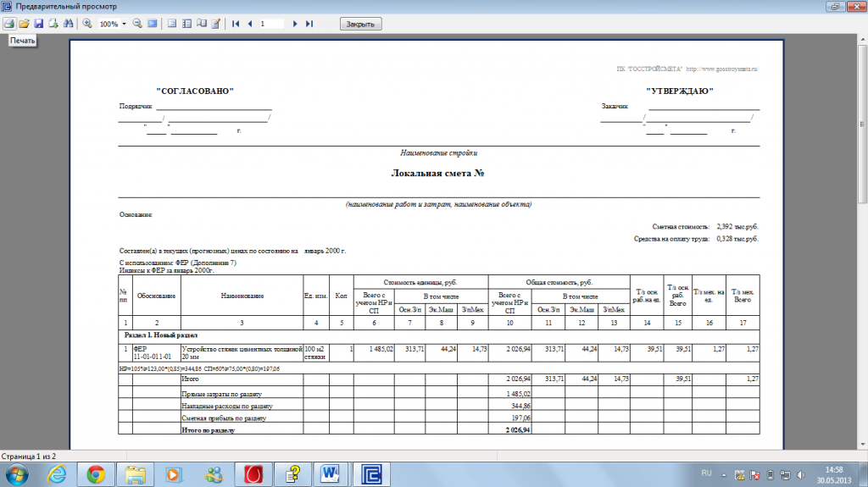The image size is (868, 487).
Task: Click the bold total 2 026,94
Action: pos(518,430)
